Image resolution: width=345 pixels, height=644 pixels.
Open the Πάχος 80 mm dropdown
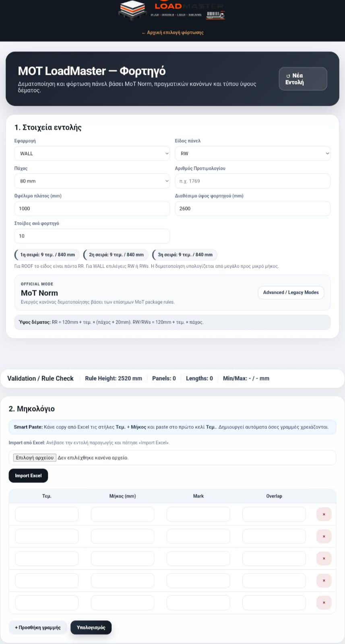pyautogui.click(x=92, y=181)
